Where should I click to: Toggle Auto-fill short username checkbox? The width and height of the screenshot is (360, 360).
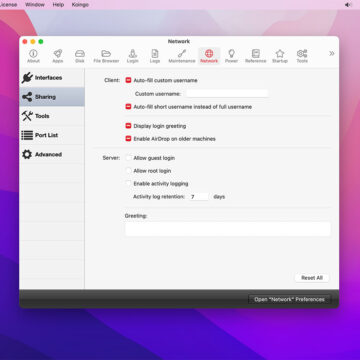pos(128,107)
